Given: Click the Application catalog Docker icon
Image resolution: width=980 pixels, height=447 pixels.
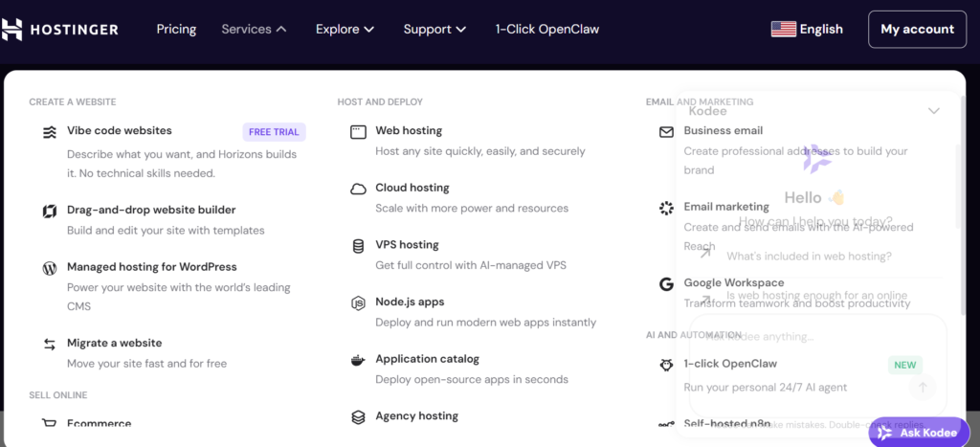Looking at the screenshot, I should tap(358, 360).
